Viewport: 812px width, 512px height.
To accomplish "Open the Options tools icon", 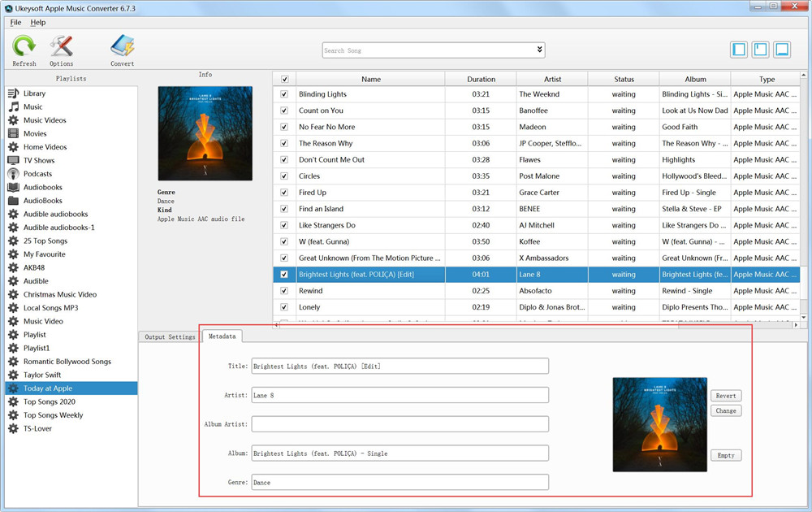I will click(x=61, y=46).
